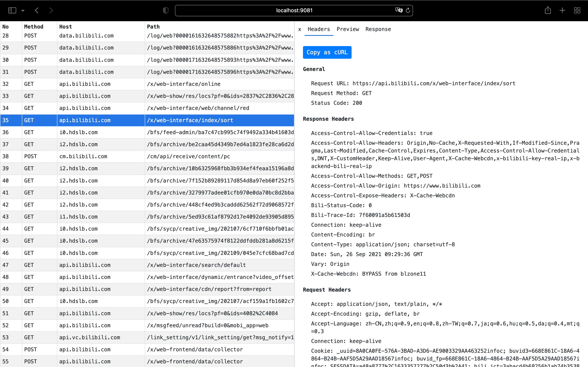Click the forward navigation arrow
Screen dimensions: 588x367
point(51,10)
